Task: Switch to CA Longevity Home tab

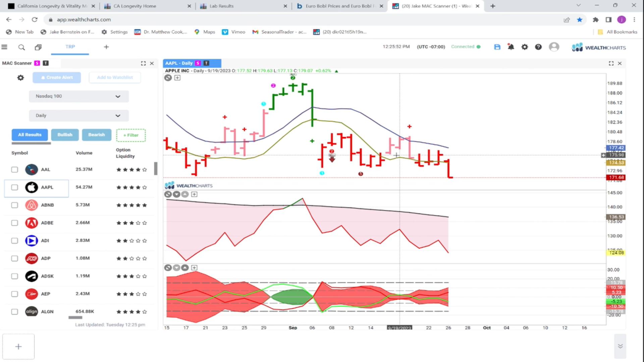Action: 148,6
